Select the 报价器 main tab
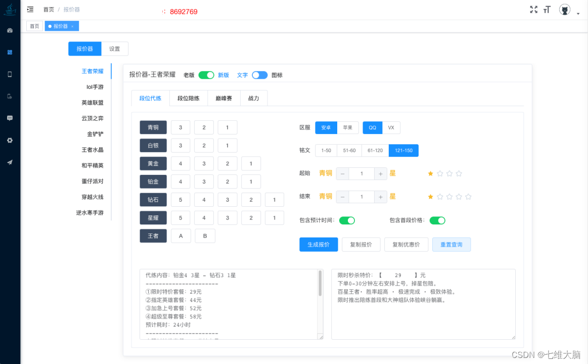 (x=85, y=49)
